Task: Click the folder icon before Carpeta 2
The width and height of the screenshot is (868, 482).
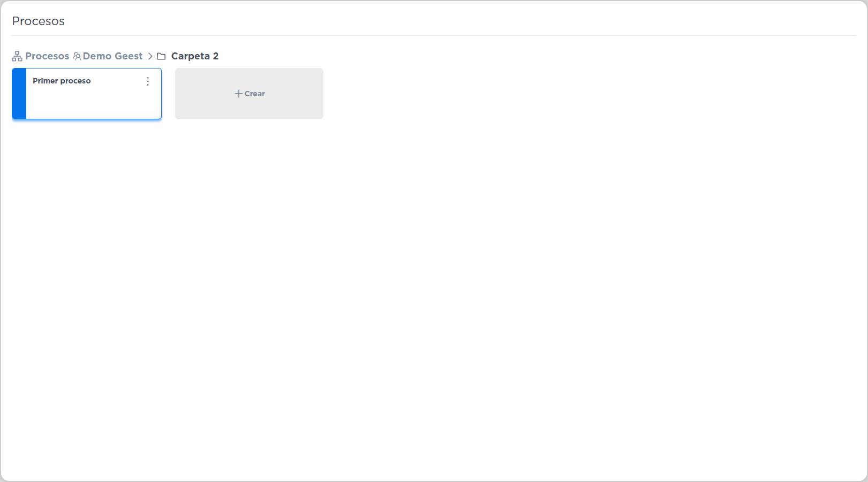Action: (x=161, y=56)
